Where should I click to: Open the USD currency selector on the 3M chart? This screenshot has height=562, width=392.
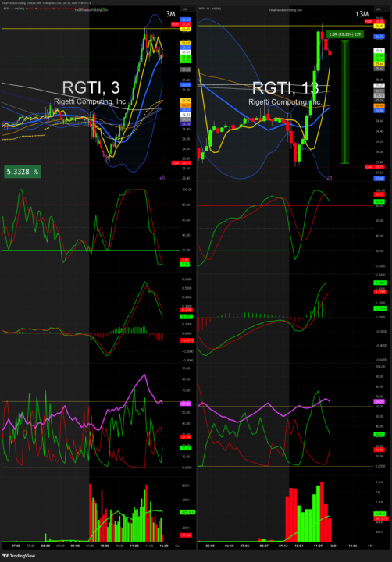tap(187, 9)
